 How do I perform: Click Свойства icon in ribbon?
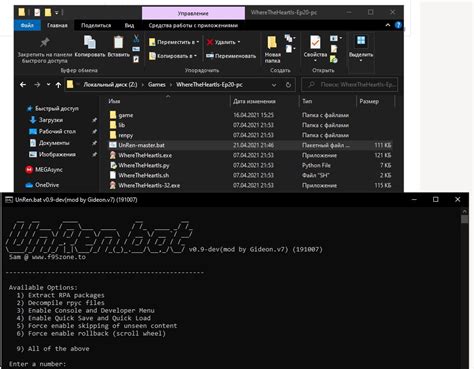(315, 43)
